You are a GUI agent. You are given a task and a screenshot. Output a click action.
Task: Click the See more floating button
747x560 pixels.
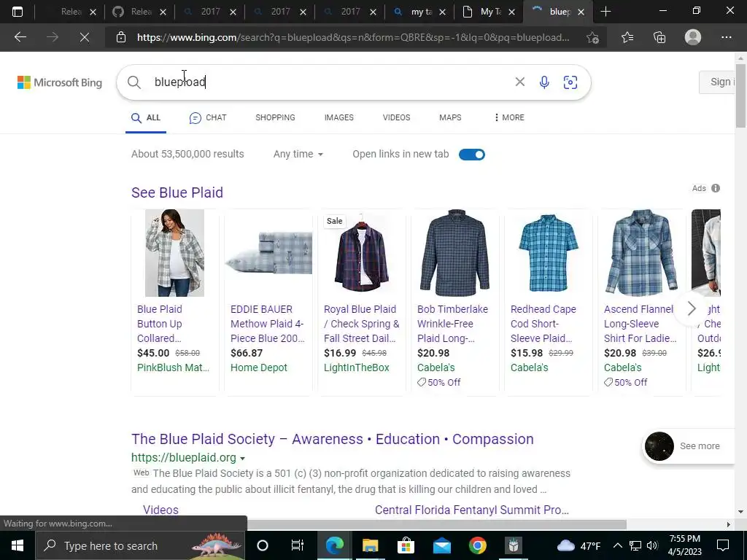(689, 446)
